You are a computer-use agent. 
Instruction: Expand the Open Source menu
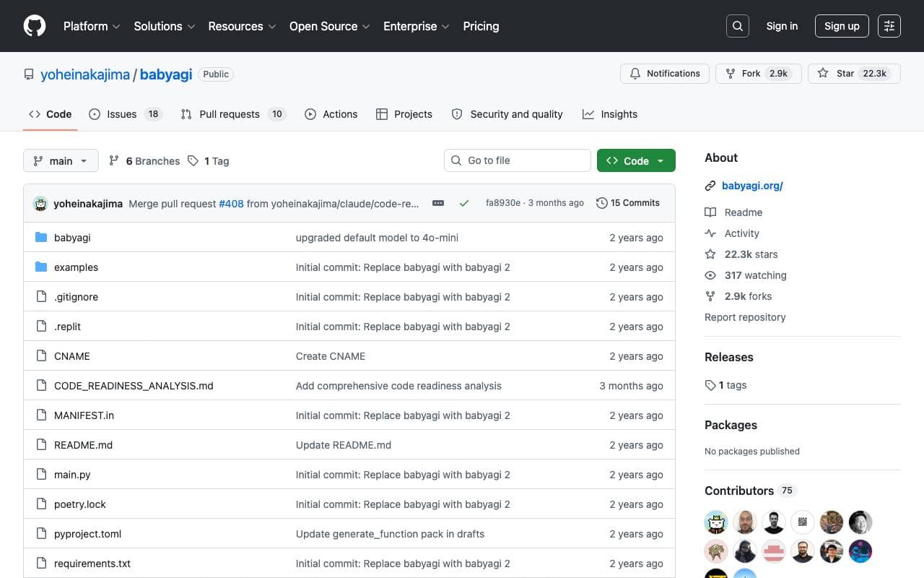click(330, 26)
